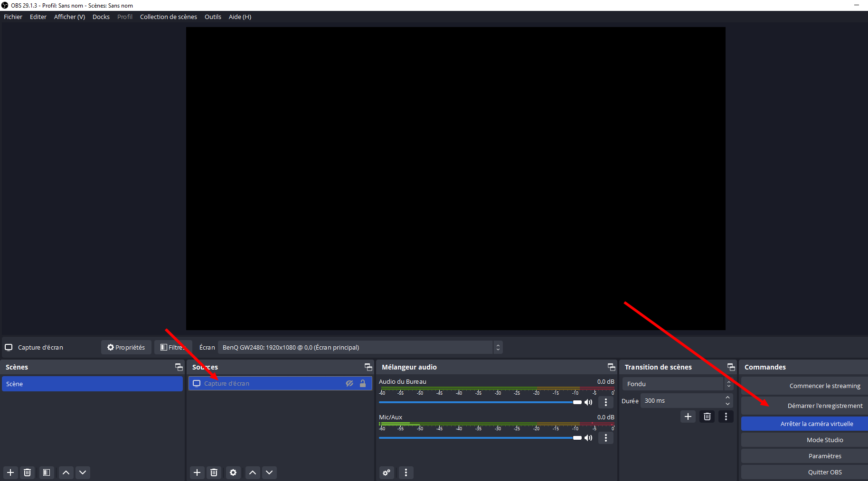Open the Afficher (V) menu
This screenshot has height=481, width=868.
point(69,17)
